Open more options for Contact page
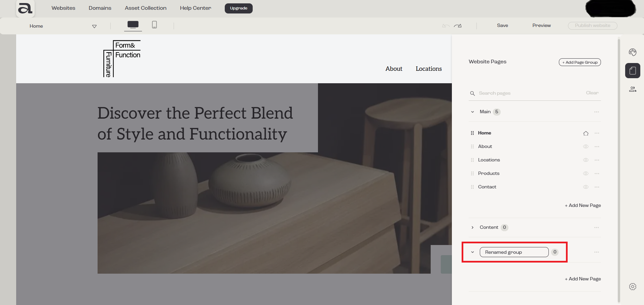 [x=597, y=187]
